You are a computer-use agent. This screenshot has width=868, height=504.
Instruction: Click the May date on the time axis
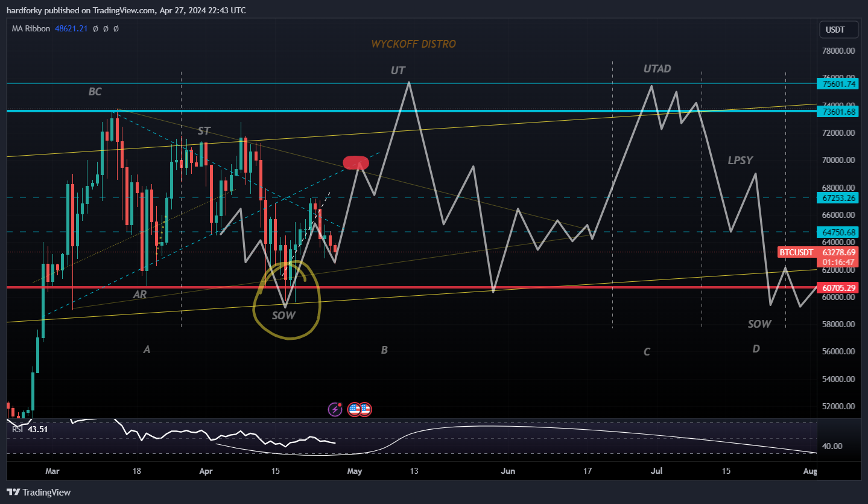(x=355, y=471)
